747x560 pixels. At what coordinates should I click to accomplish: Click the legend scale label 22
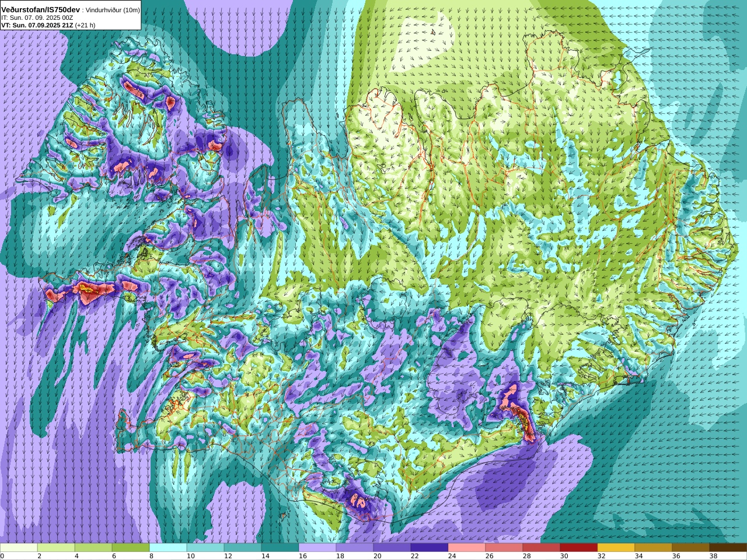point(415,556)
